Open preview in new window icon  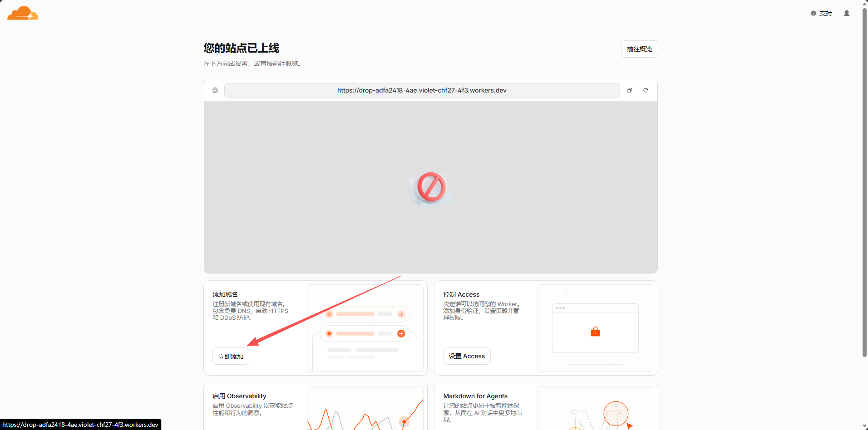coord(630,90)
